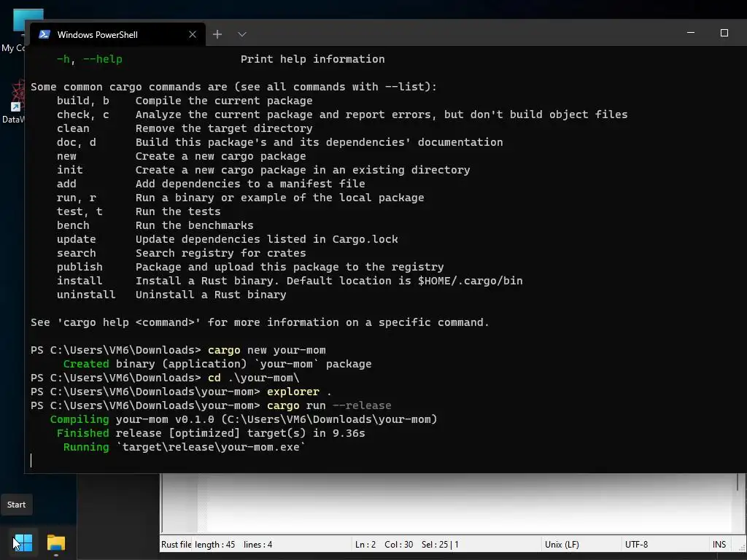Click the 'doc, d' command entry
The height and width of the screenshot is (560, 747).
tap(76, 142)
